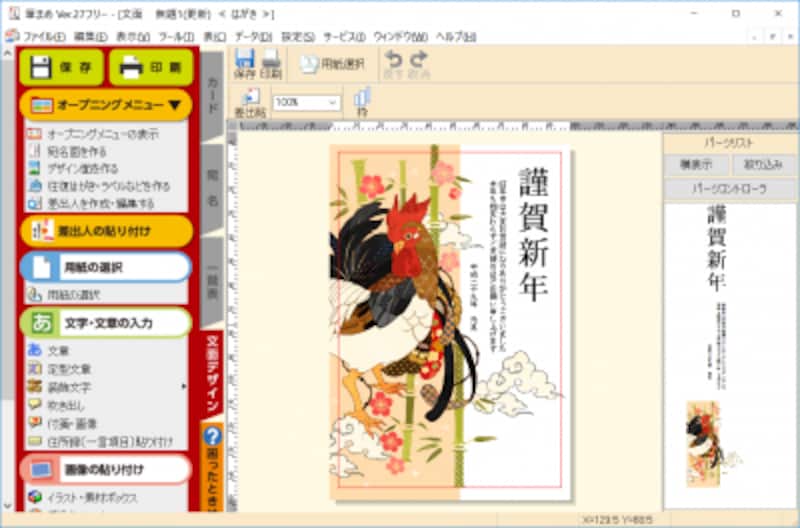
Task: Click the green 印刷 print button in sidebar
Action: coord(151,67)
